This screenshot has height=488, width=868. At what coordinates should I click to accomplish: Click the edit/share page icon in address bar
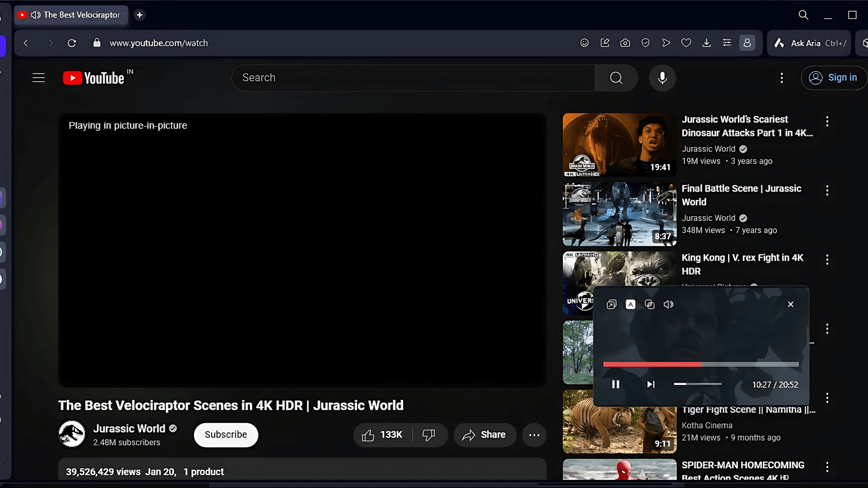[605, 43]
